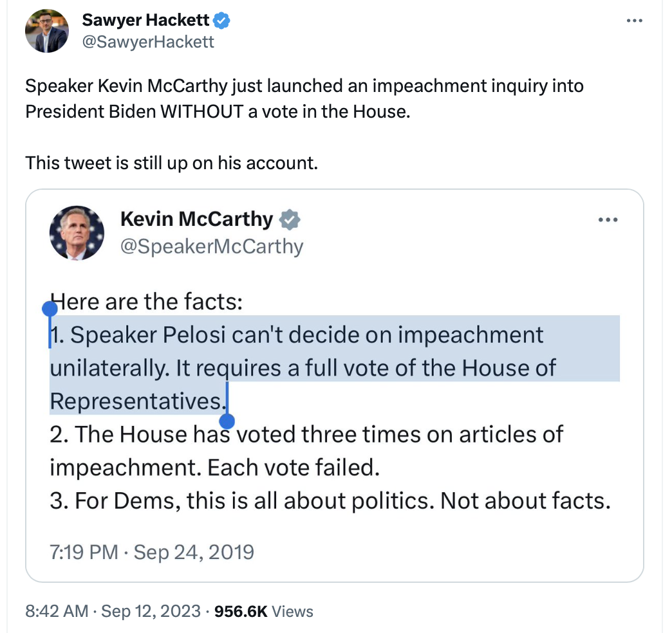Click Kevin McCarthy's gray verified badge
672x633 pixels.
290,220
